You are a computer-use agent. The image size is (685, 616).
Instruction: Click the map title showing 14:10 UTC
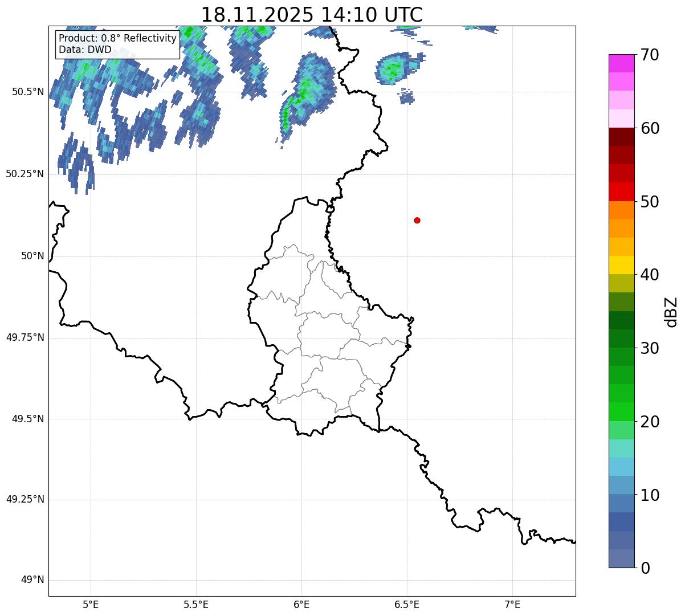tap(312, 15)
